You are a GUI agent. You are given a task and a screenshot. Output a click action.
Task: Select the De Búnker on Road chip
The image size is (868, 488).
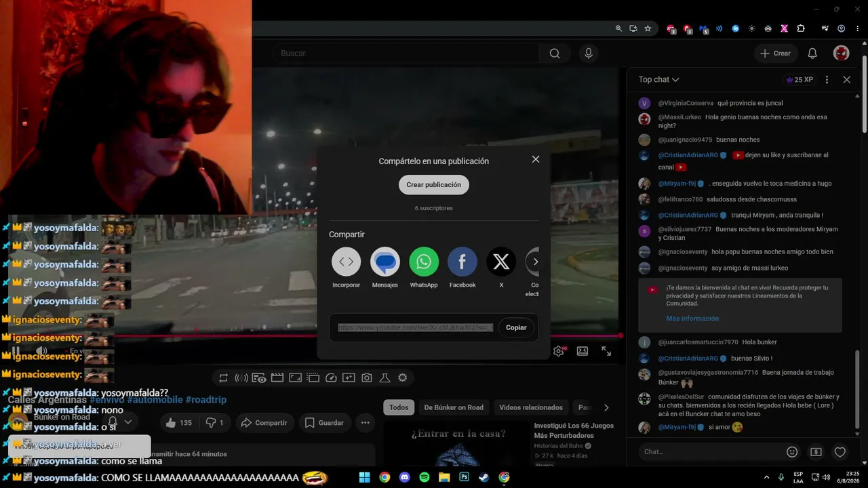(454, 407)
